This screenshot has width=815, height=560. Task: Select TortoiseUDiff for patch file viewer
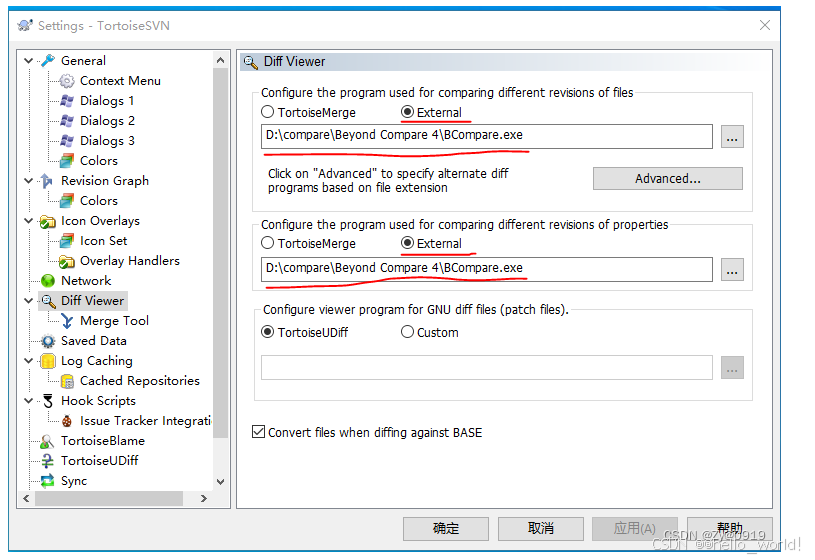[268, 332]
